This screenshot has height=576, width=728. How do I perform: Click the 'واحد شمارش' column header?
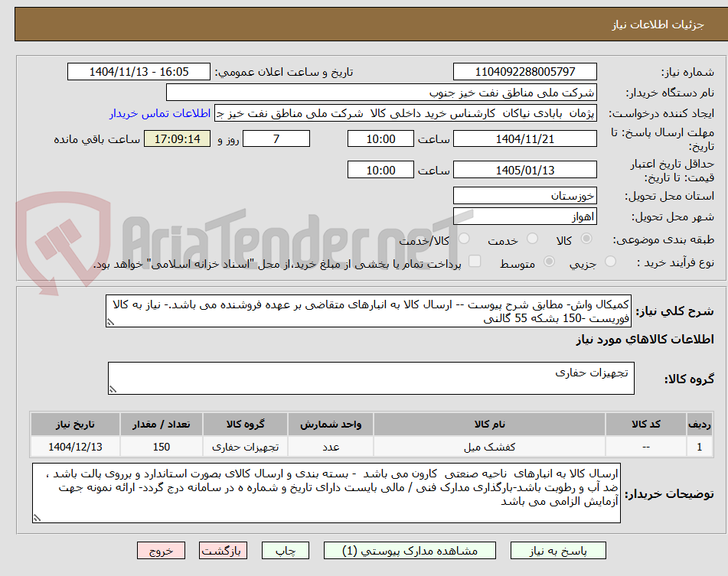pyautogui.click(x=331, y=425)
